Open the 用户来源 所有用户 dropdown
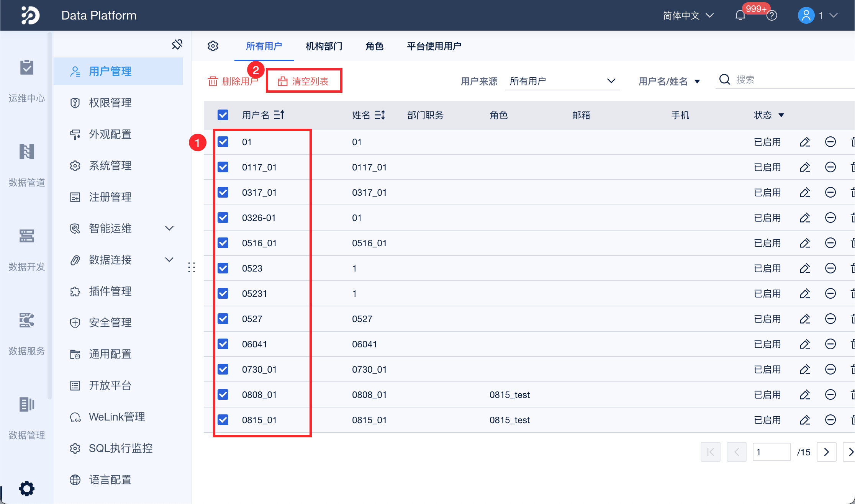The image size is (855, 504). (x=562, y=81)
